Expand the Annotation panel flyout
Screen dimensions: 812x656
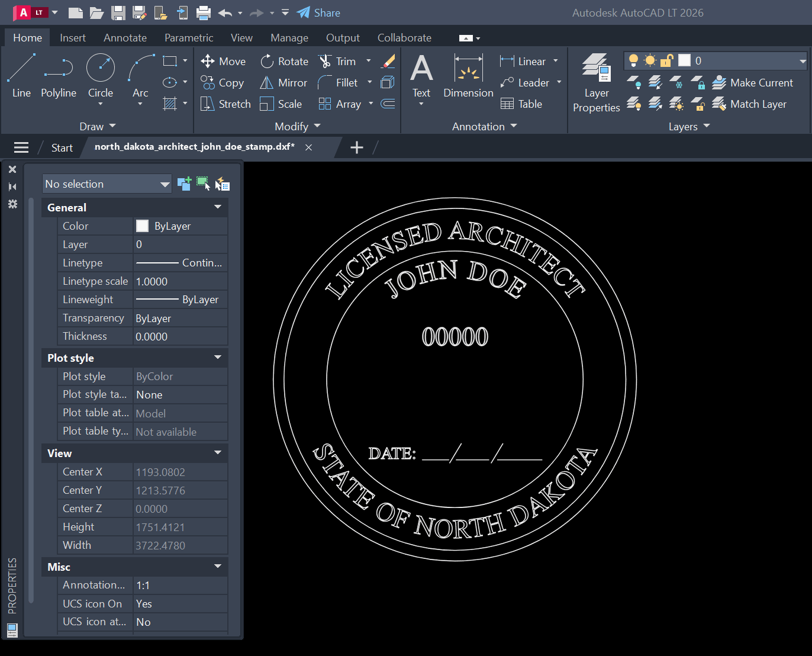tap(484, 126)
